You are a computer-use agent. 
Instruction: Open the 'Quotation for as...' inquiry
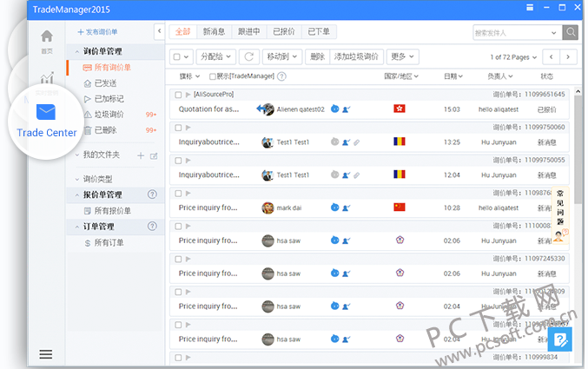(x=208, y=109)
